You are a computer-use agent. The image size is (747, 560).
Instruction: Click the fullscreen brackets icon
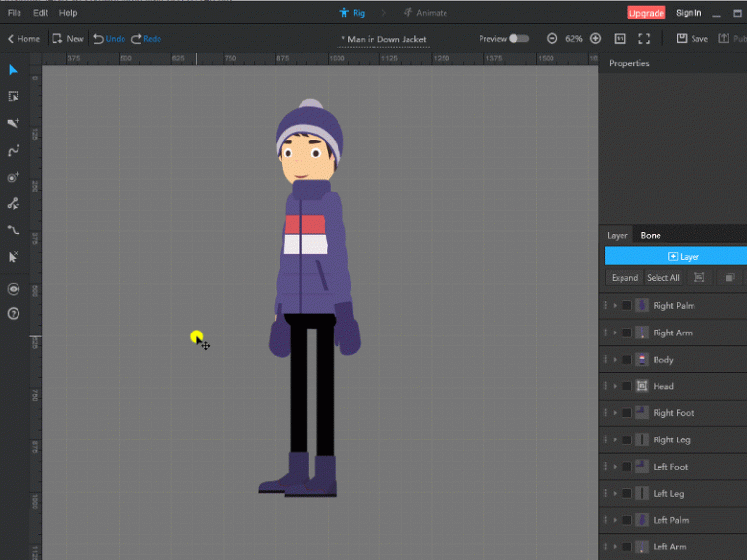click(644, 39)
